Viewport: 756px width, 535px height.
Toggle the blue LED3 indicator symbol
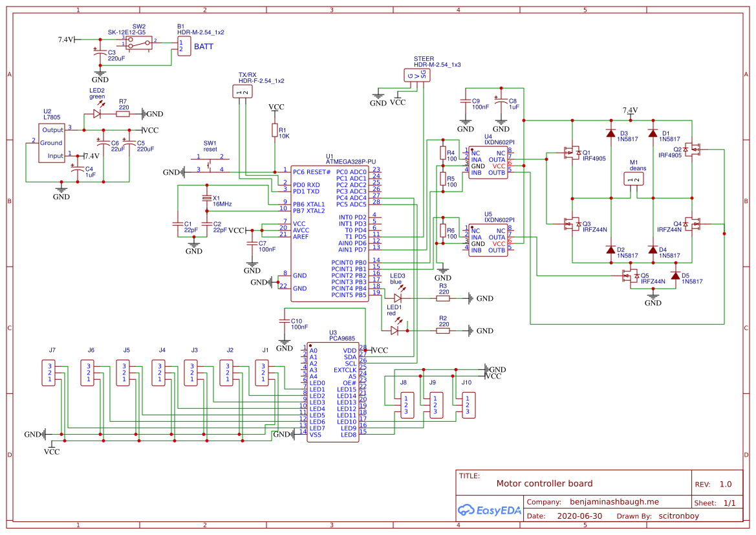pos(399,298)
